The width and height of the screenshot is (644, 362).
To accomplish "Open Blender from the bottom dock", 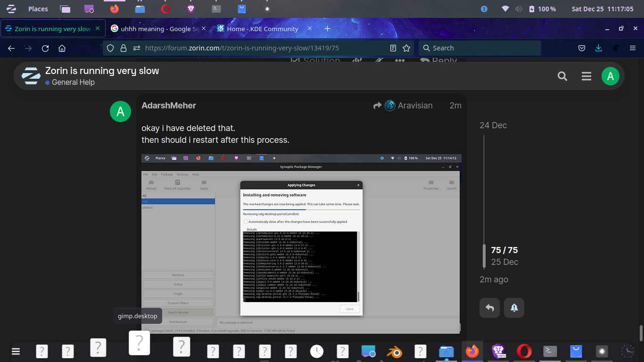I will [x=394, y=351].
